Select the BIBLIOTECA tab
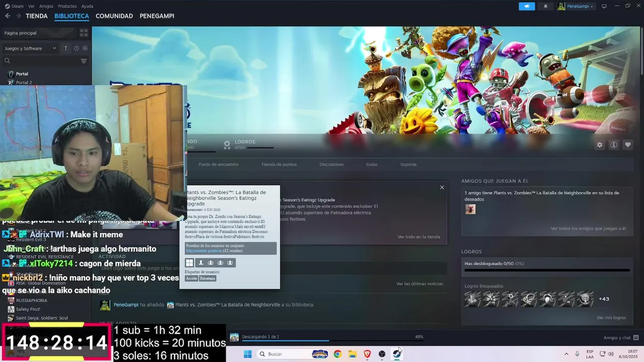The height and width of the screenshot is (362, 644). (x=71, y=16)
